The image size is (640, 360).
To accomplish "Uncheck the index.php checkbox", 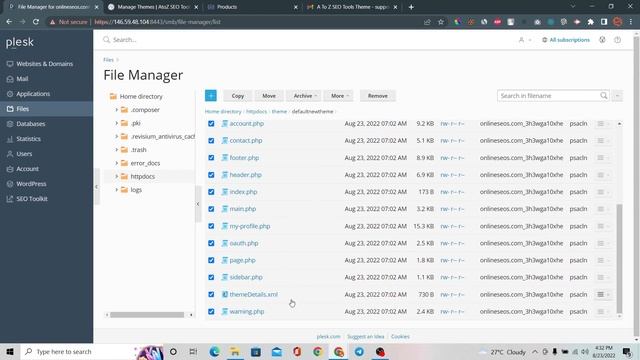I will (211, 192).
